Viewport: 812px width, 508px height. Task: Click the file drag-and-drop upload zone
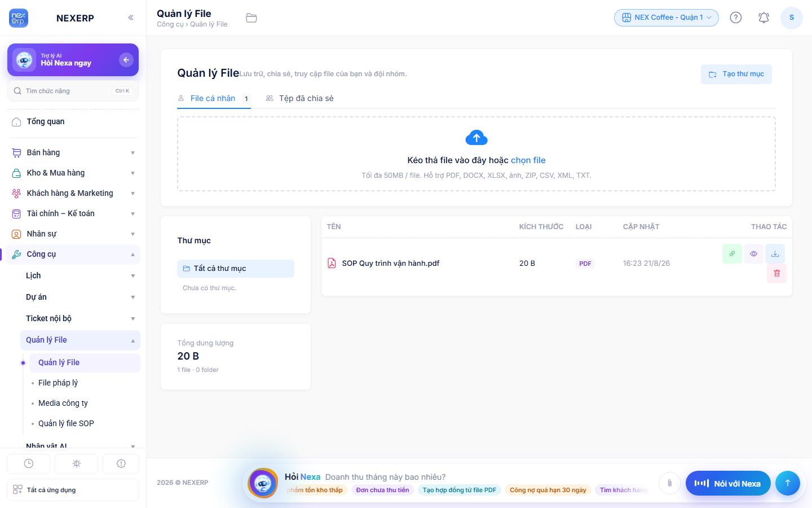tap(476, 154)
